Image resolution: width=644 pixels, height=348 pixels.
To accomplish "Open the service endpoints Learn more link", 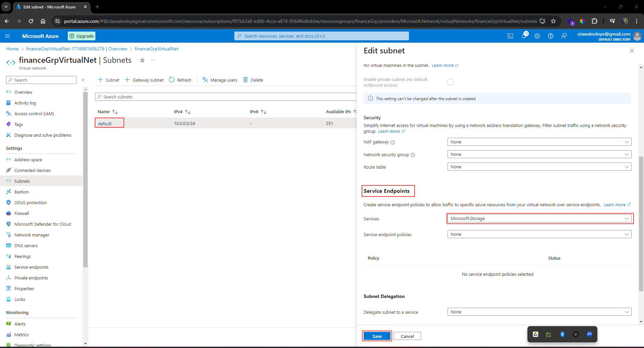I will pos(615,205).
